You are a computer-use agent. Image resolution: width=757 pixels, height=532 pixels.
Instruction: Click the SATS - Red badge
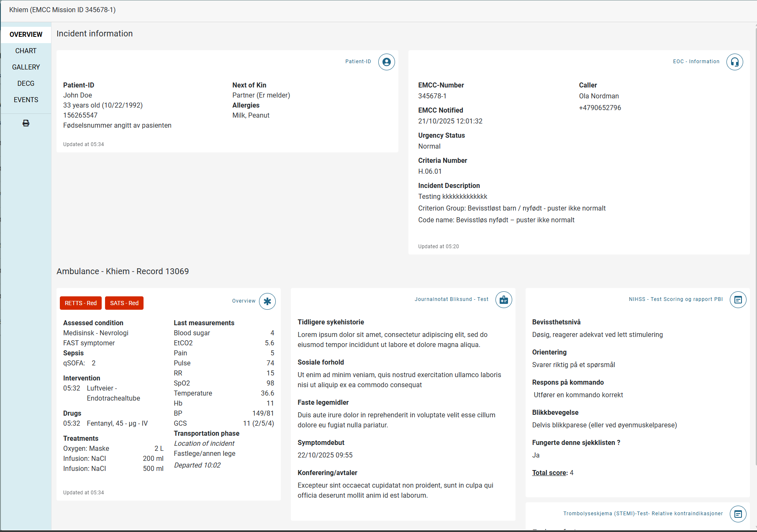click(x=124, y=303)
